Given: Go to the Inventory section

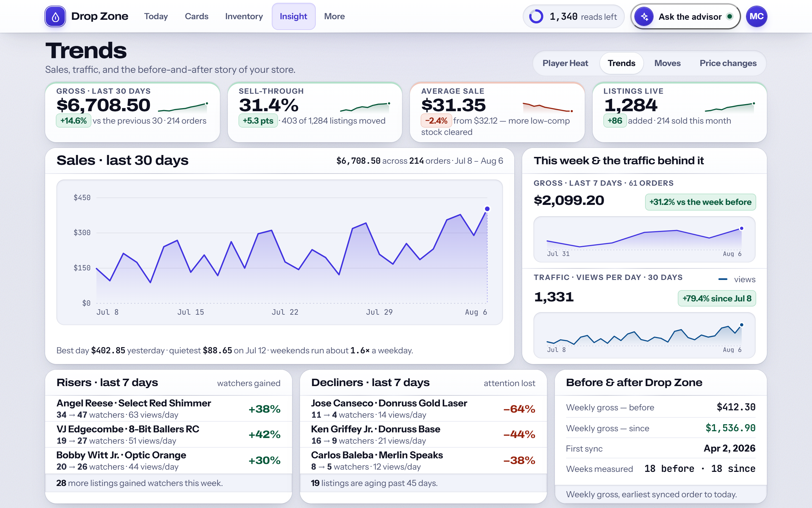Looking at the screenshot, I should click(244, 16).
